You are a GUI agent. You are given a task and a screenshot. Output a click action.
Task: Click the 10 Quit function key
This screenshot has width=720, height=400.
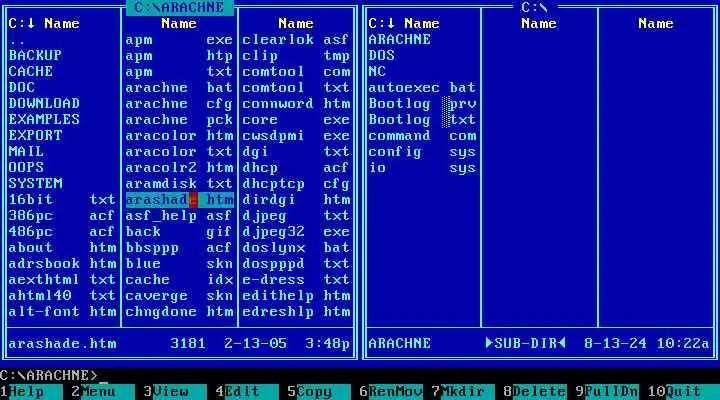(684, 392)
